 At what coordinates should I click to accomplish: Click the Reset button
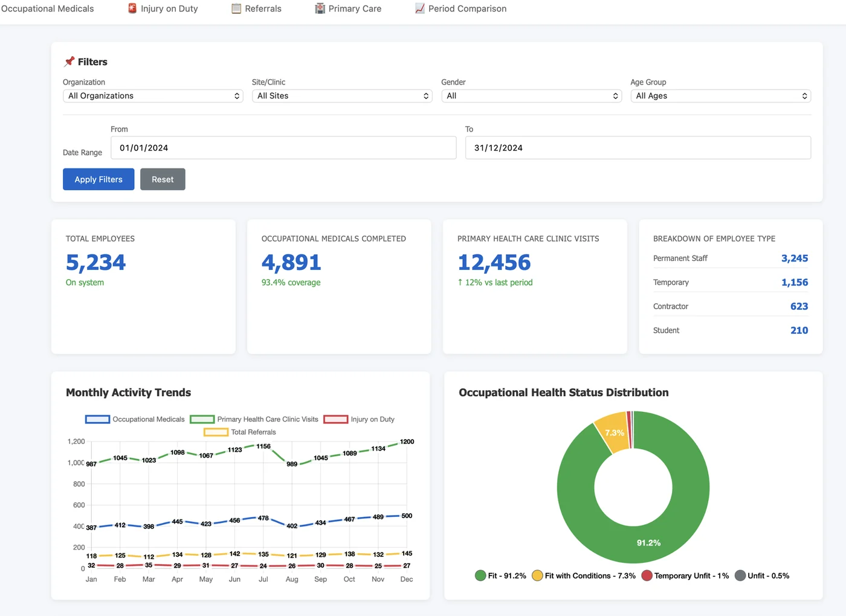pyautogui.click(x=163, y=179)
